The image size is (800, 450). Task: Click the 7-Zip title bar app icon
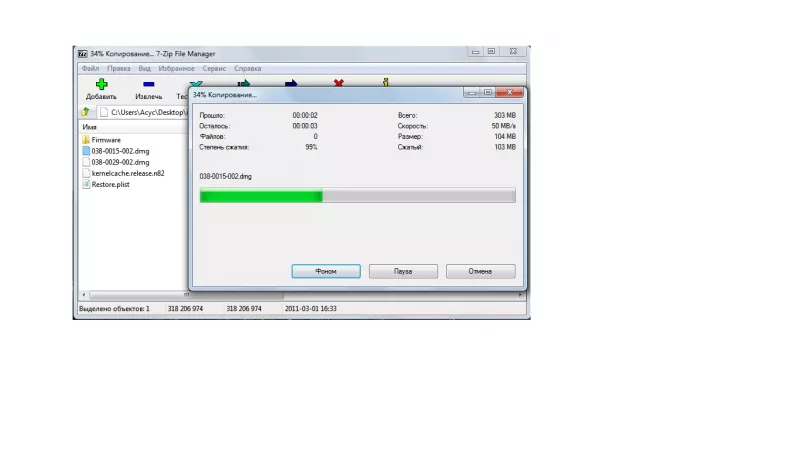pyautogui.click(x=83, y=54)
